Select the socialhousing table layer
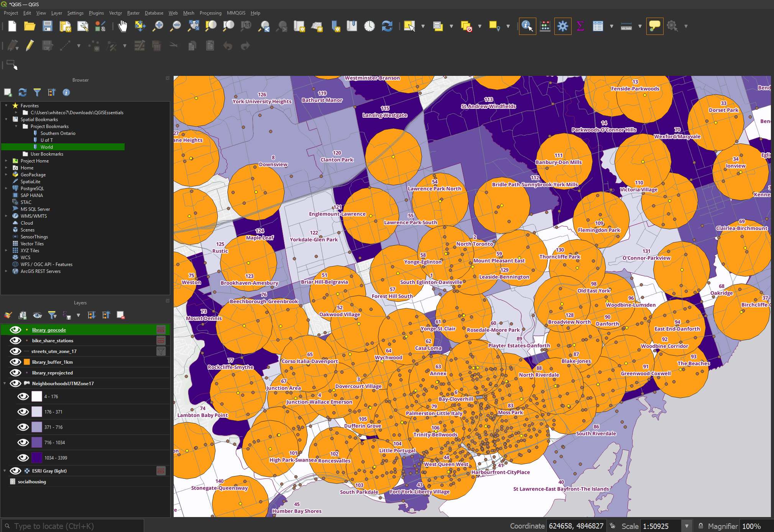The height and width of the screenshot is (532, 774). pos(32,481)
